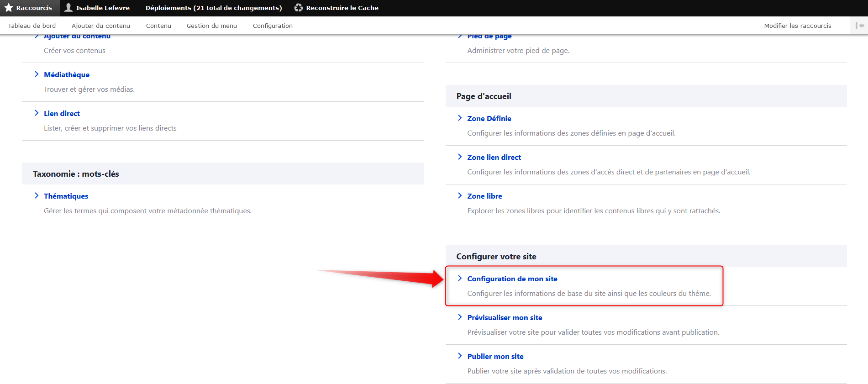This screenshot has height=384, width=868.
Task: Open the Configuration de mon site link
Action: point(512,279)
